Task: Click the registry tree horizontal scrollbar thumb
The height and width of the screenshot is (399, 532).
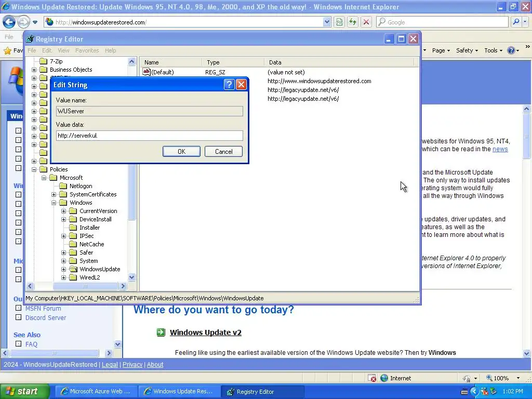Action: [85, 286]
